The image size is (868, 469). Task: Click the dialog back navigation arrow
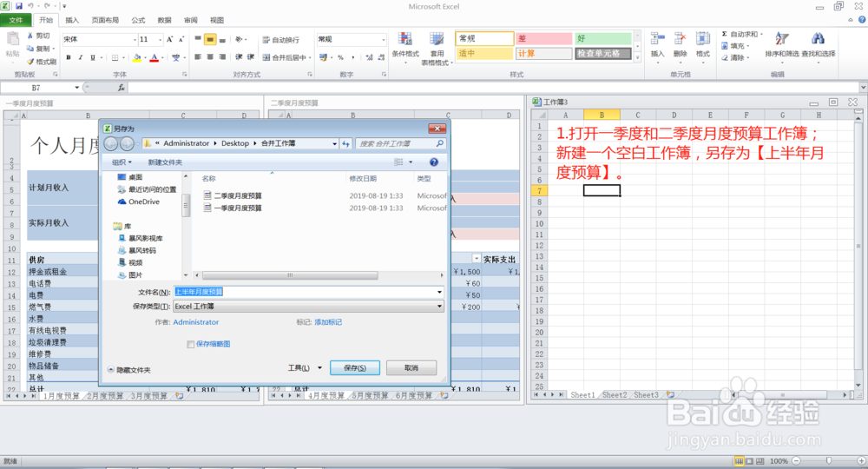click(111, 144)
